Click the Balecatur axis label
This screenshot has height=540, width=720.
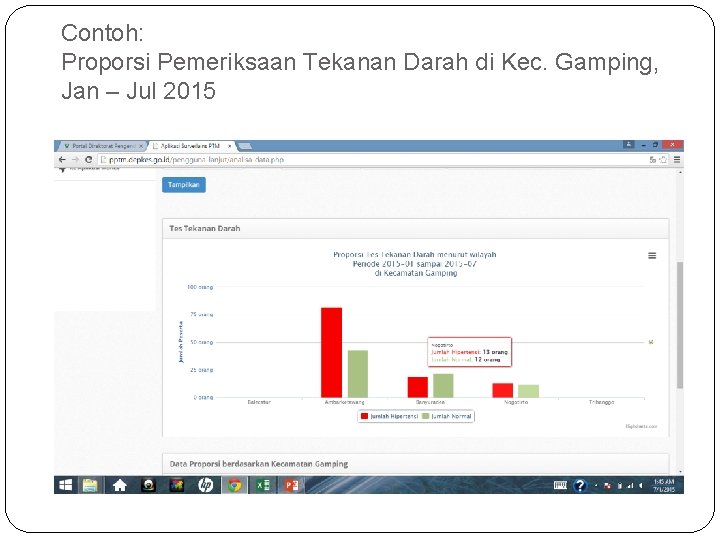pos(259,402)
